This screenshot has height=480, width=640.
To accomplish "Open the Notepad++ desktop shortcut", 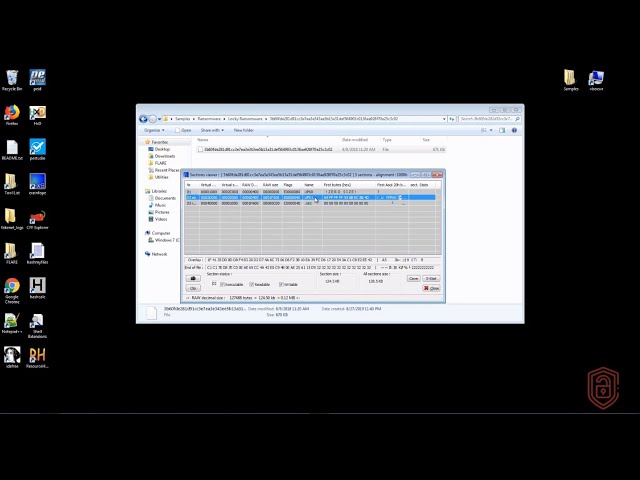I will tap(12, 323).
